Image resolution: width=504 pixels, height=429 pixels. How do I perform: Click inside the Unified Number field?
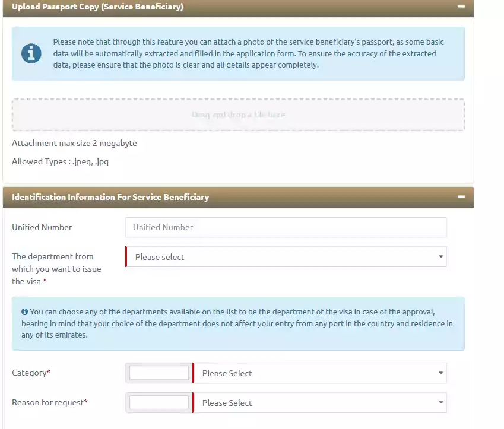[x=285, y=227]
